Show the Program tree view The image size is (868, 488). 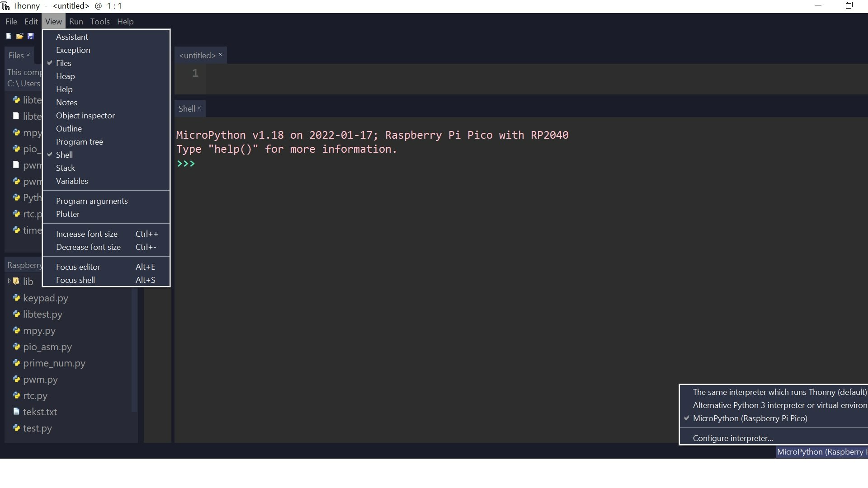tap(106, 142)
